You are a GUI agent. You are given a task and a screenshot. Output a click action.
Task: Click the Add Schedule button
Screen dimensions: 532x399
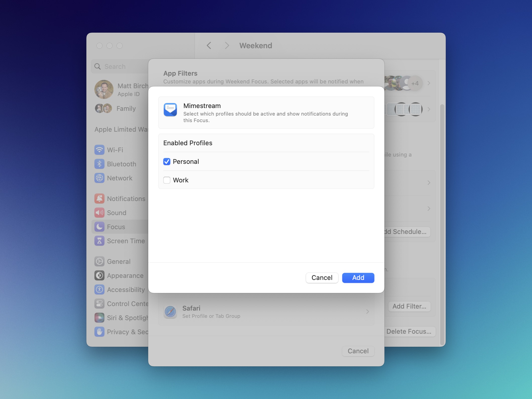click(407, 232)
